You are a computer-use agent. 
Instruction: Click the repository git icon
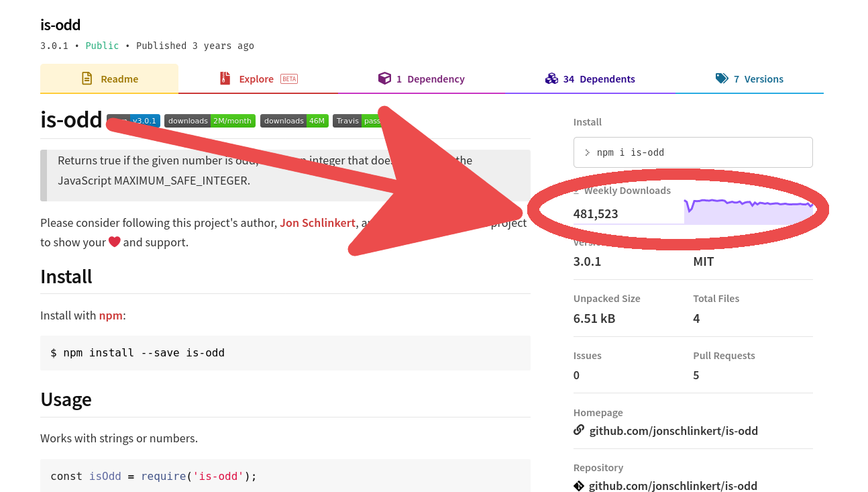tap(579, 485)
